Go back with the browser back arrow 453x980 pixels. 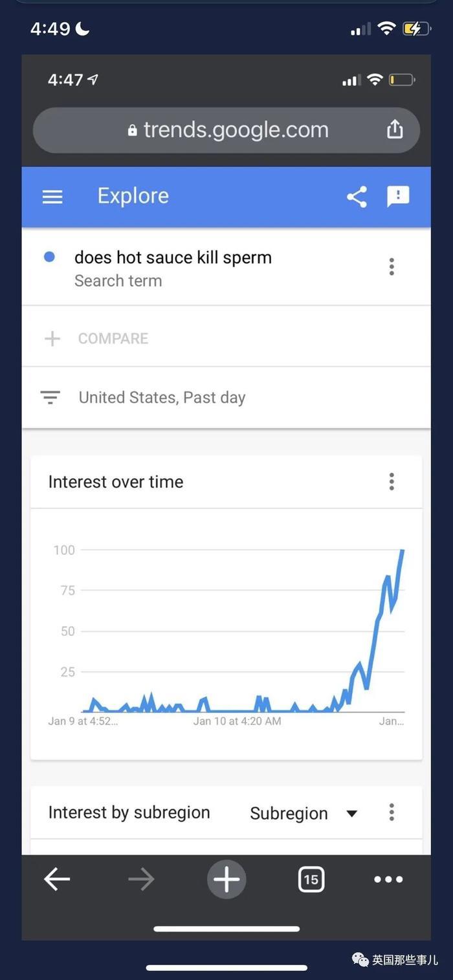click(x=57, y=879)
